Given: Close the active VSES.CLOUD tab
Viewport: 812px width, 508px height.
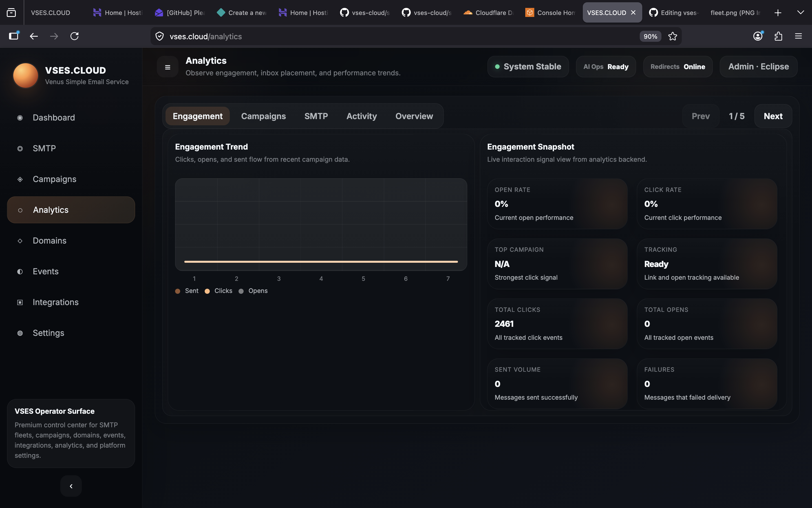Looking at the screenshot, I should pyautogui.click(x=633, y=12).
